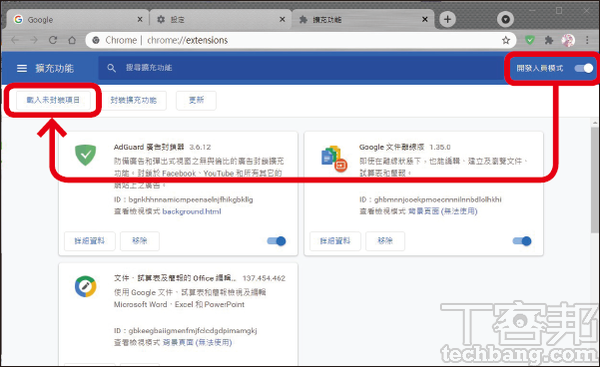Image resolution: width=600 pixels, height=367 pixels.
Task: Click the version number 137.454.462
Action: click(x=264, y=278)
